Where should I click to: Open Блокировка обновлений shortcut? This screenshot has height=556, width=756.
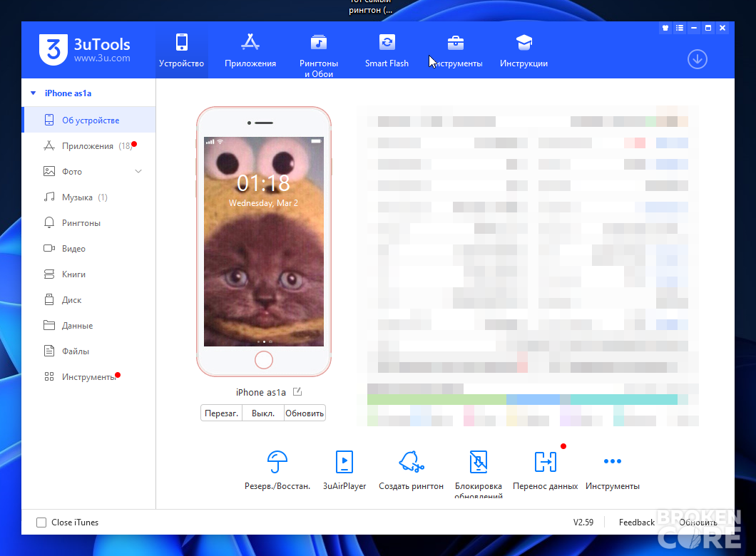(479, 473)
